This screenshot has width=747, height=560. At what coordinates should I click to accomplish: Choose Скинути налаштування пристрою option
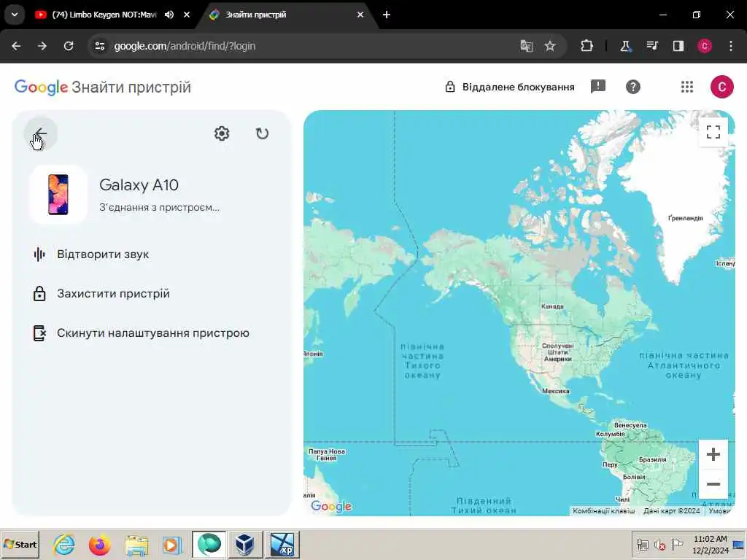[141, 333]
